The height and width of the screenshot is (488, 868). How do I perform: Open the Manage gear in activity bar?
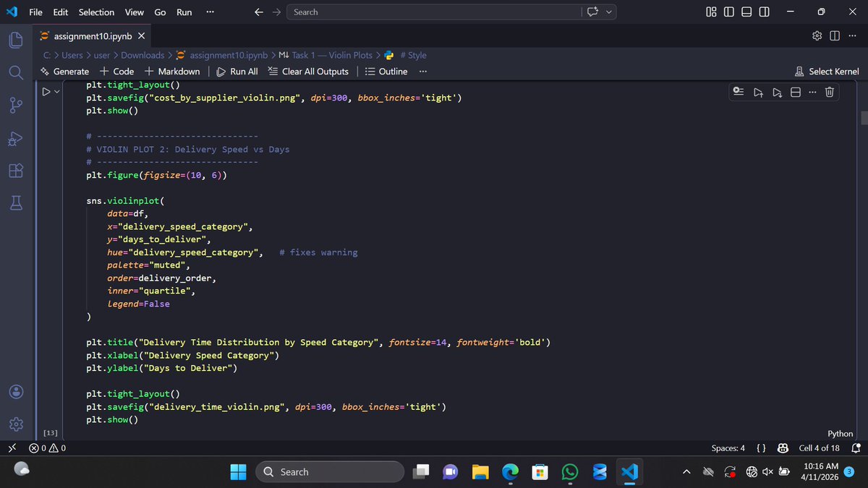tap(16, 424)
